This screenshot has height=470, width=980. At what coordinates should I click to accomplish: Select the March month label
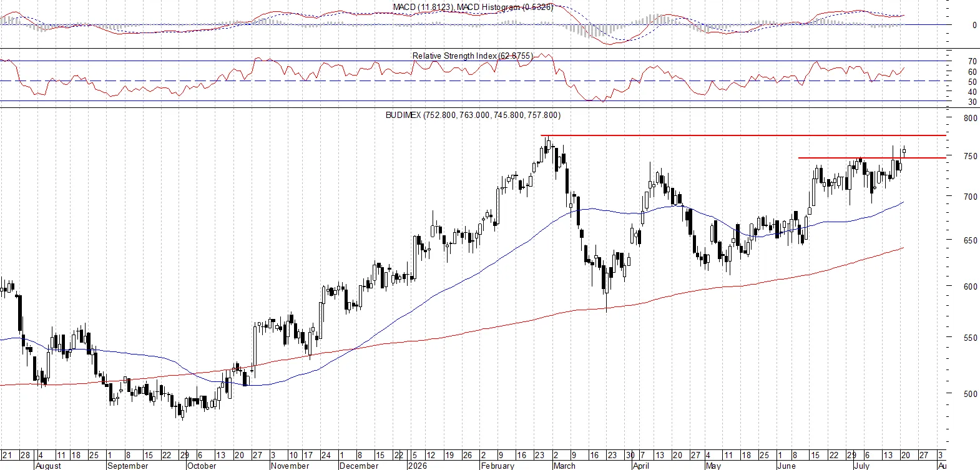coord(564,466)
